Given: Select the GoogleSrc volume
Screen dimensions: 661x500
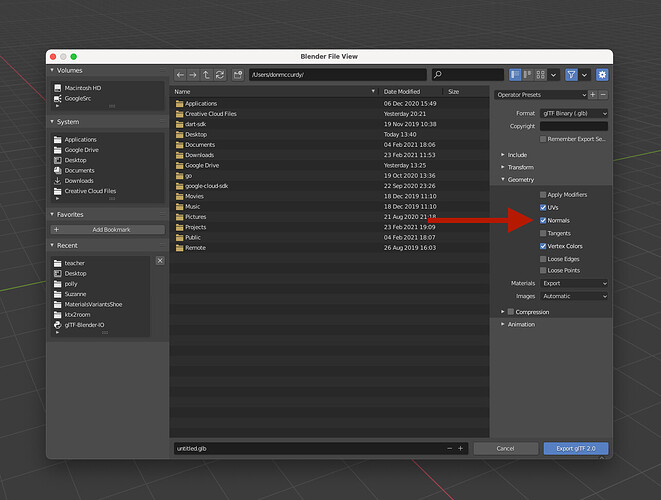Looking at the screenshot, I should coord(107,99).
